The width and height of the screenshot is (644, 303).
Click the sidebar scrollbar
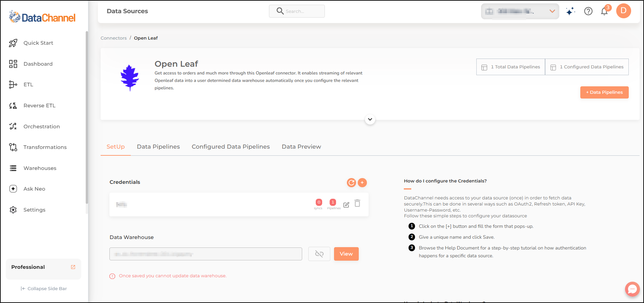(x=87, y=117)
